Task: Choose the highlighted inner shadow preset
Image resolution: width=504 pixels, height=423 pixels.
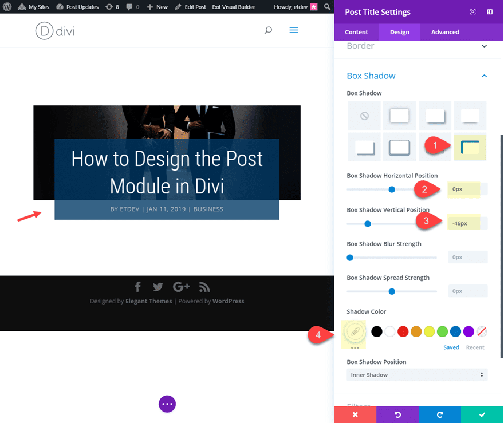Action: coord(470,147)
